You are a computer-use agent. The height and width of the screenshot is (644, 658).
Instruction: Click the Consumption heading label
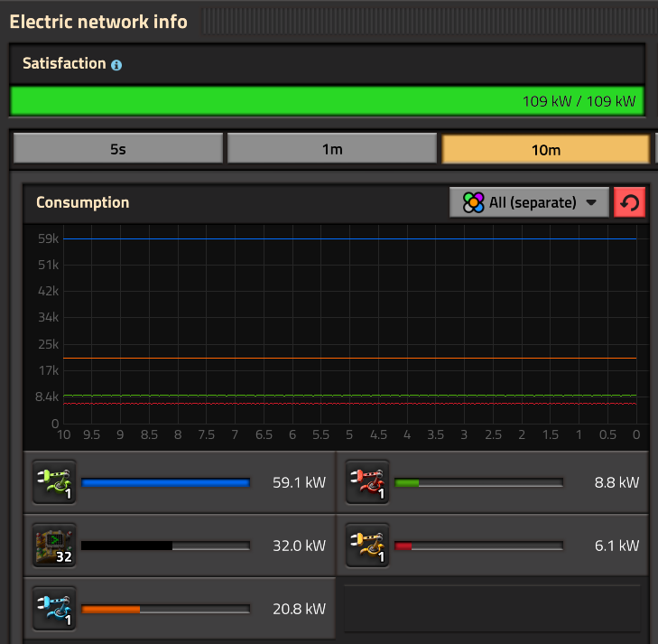click(83, 202)
